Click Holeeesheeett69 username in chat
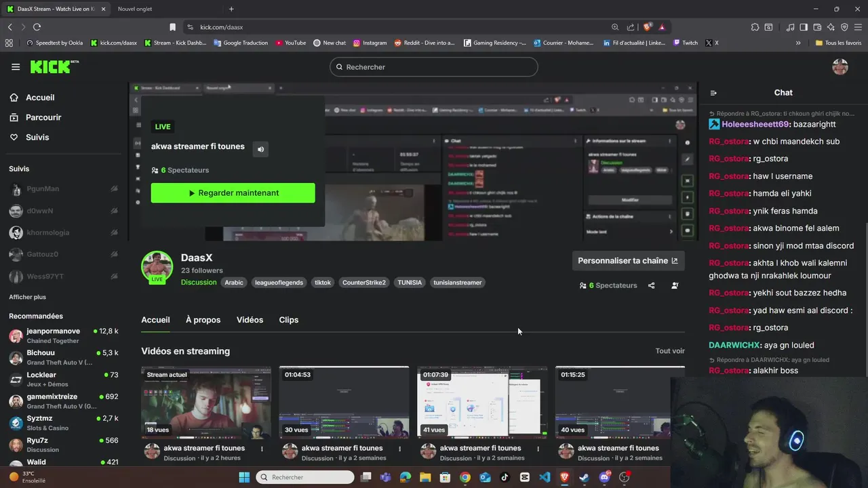Screen dimensions: 868x488 [x=755, y=125]
